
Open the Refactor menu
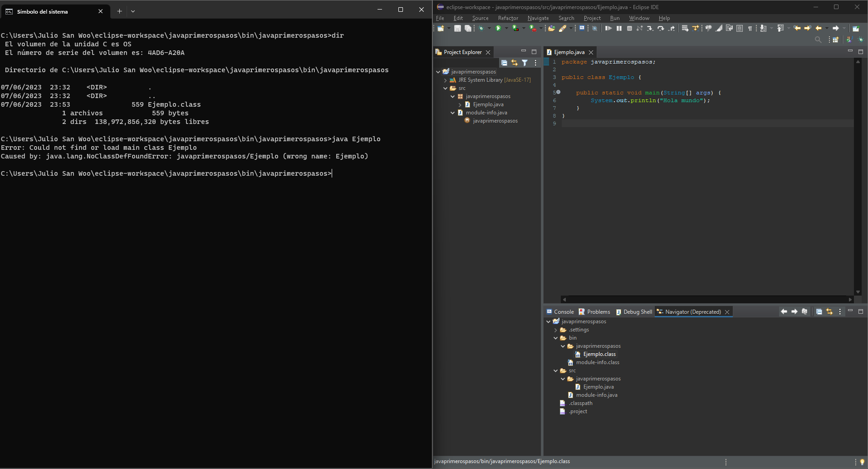pos(508,18)
